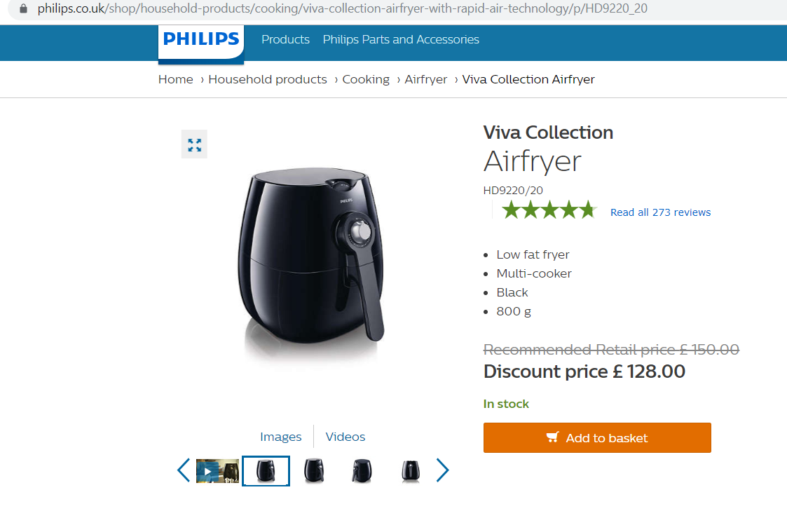Open Philips Parts and Accessories menu

click(x=401, y=39)
